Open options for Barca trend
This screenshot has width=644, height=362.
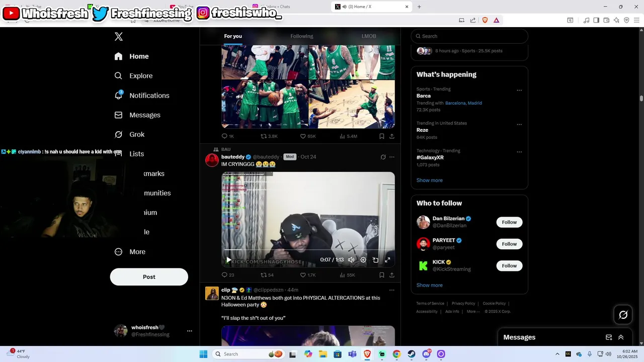pos(519,90)
